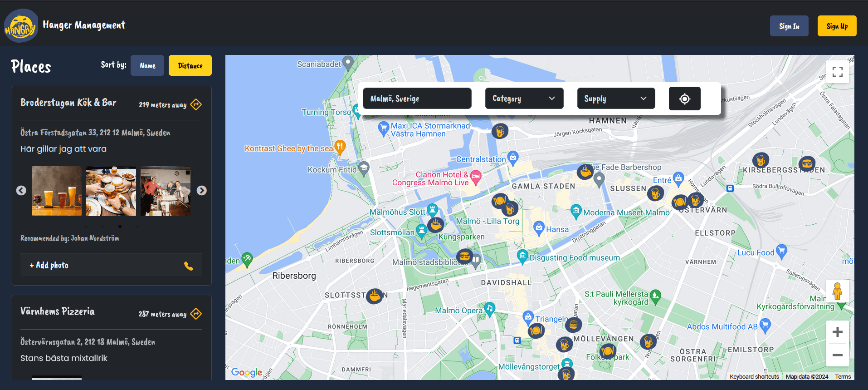
Task: Select beer marker below Möllevångstorget
Action: click(566, 374)
